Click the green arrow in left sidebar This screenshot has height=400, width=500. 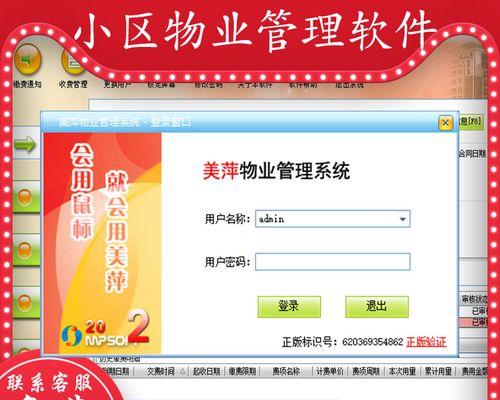pyautogui.click(x=25, y=145)
